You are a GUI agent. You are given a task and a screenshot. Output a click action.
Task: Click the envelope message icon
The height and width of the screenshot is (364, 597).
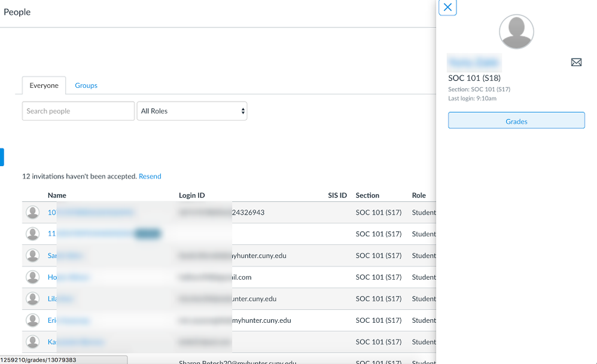pos(576,62)
